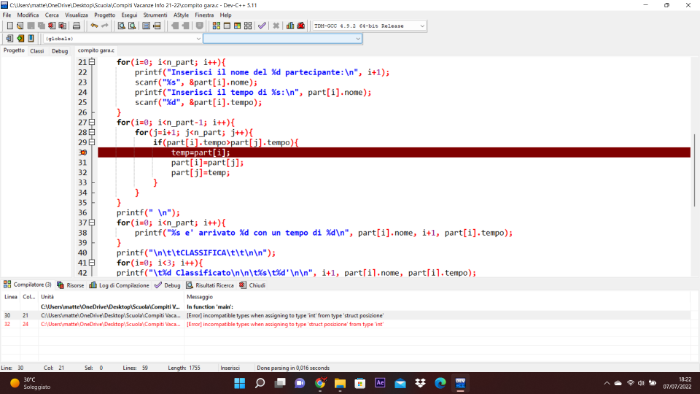The height and width of the screenshot is (394, 700).
Task: Click the Close file toolbar icon
Action: point(52,26)
